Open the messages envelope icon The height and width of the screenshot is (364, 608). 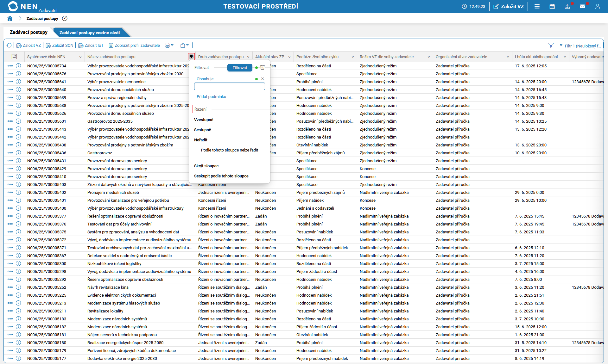pos(582,6)
